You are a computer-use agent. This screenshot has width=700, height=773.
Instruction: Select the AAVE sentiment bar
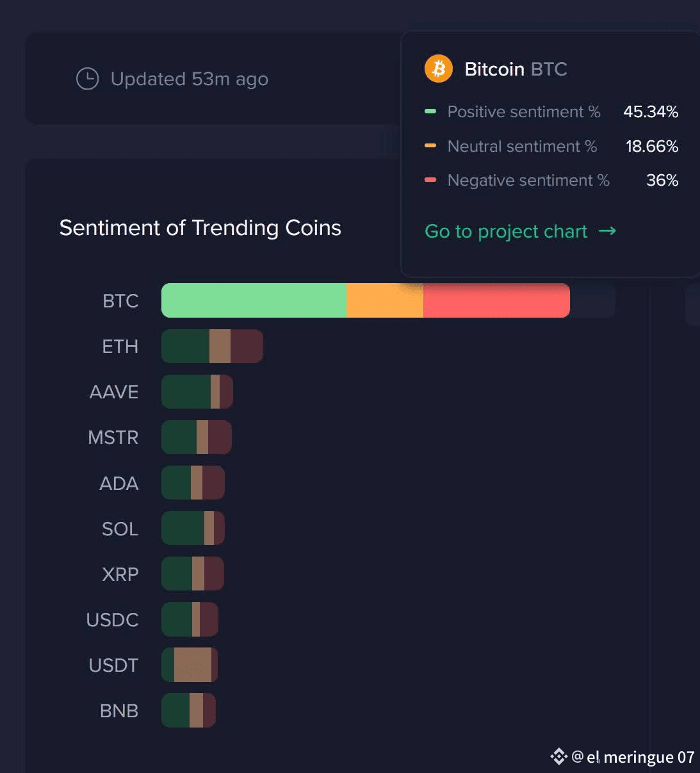197,392
